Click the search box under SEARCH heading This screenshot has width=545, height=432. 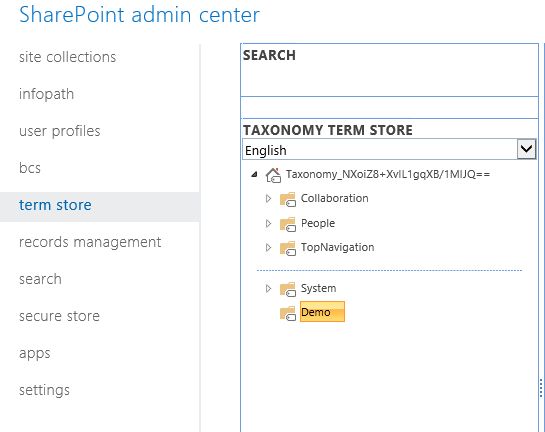(x=389, y=107)
